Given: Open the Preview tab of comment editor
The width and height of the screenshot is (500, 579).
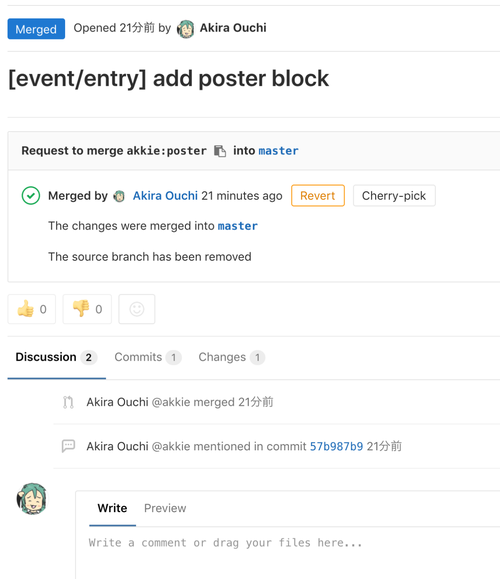Looking at the screenshot, I should click(165, 508).
